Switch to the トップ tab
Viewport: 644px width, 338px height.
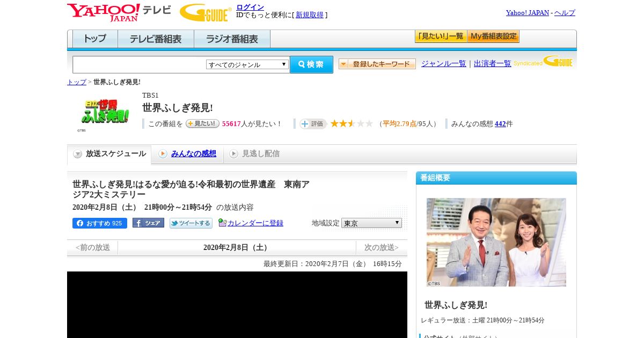click(95, 39)
